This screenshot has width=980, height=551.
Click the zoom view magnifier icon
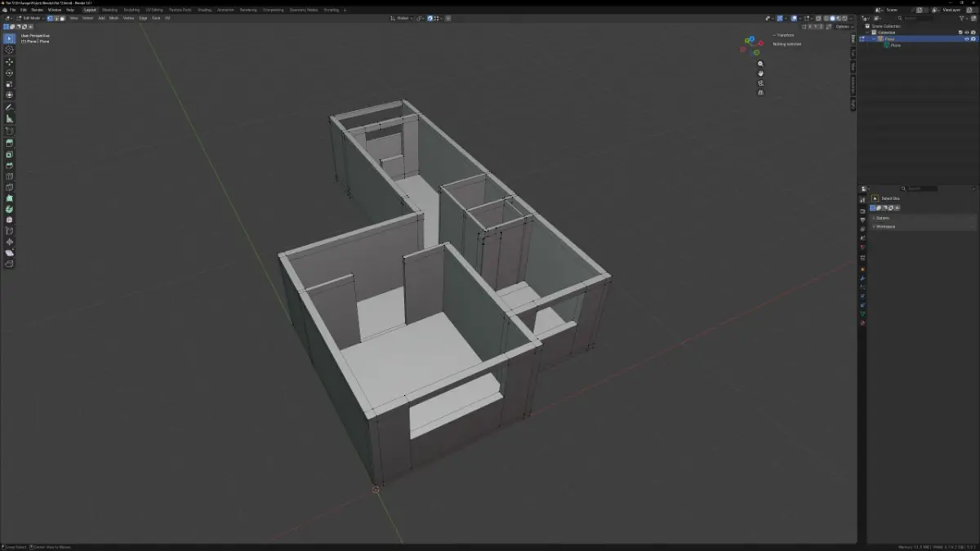pyautogui.click(x=760, y=64)
